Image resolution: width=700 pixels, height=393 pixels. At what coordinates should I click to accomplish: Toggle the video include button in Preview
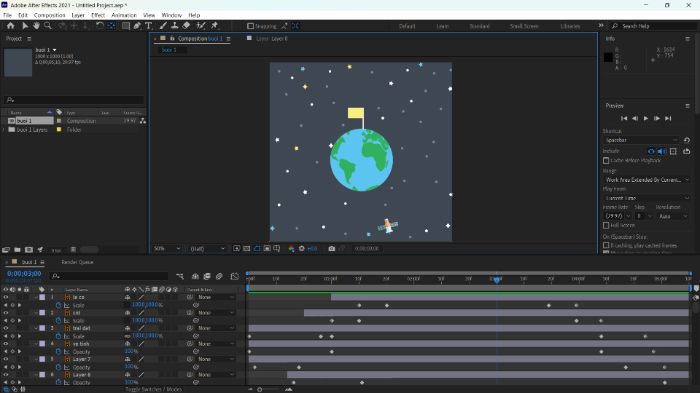point(651,151)
